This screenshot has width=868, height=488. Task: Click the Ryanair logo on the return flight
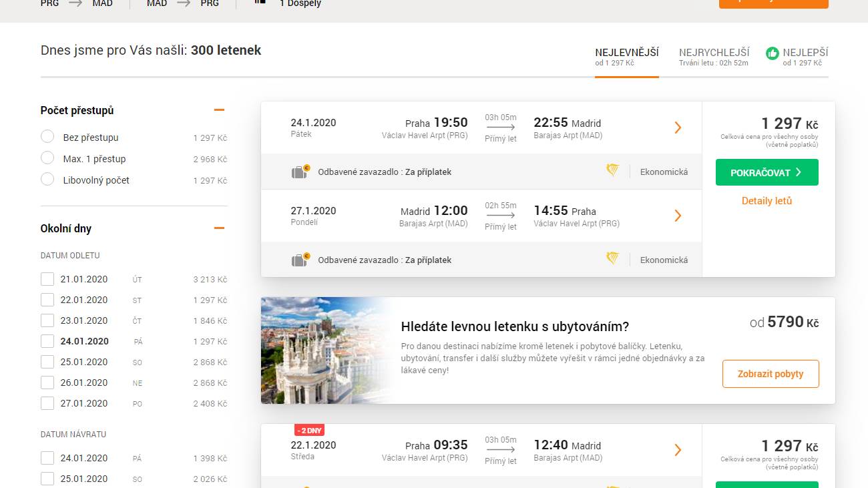(612, 259)
